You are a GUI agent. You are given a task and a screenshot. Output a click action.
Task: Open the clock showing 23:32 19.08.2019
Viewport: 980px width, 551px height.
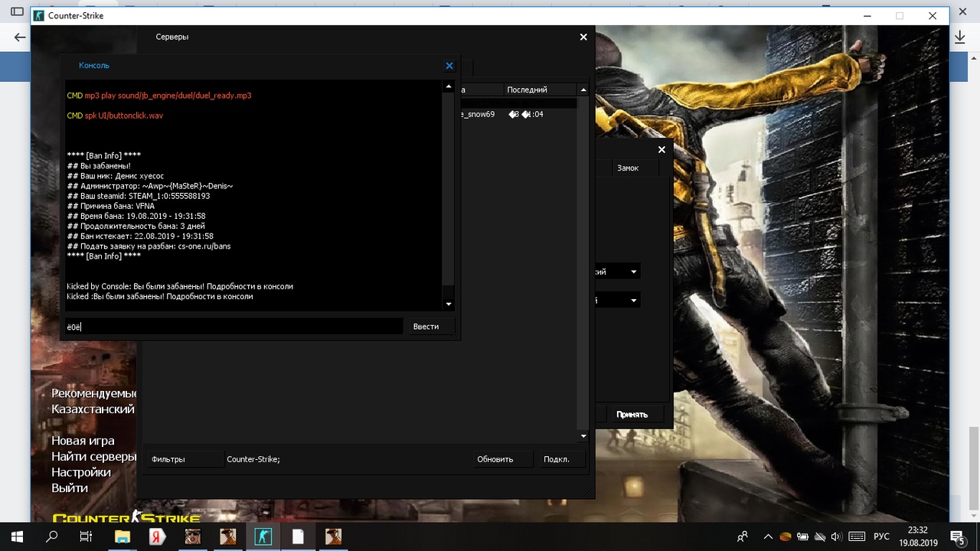click(x=917, y=536)
